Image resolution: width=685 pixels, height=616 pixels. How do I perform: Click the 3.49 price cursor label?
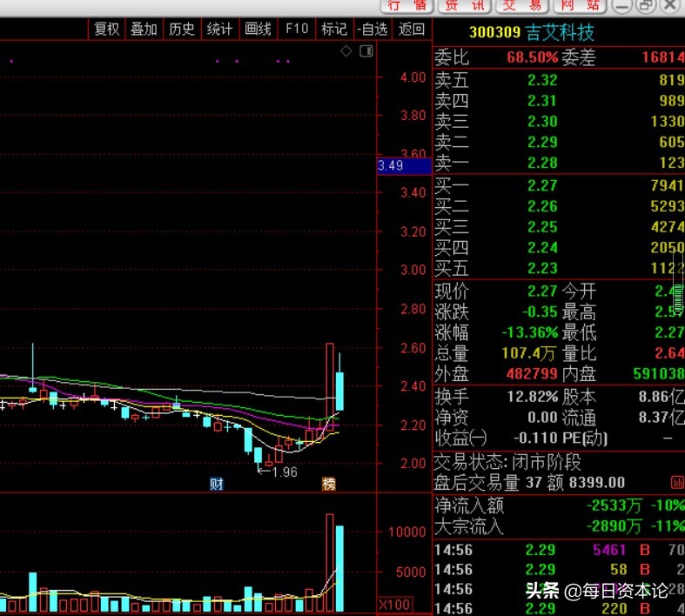tap(404, 166)
